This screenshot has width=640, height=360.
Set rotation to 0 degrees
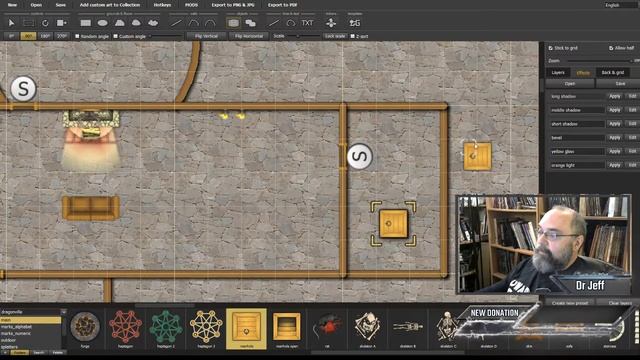[x=11, y=36]
